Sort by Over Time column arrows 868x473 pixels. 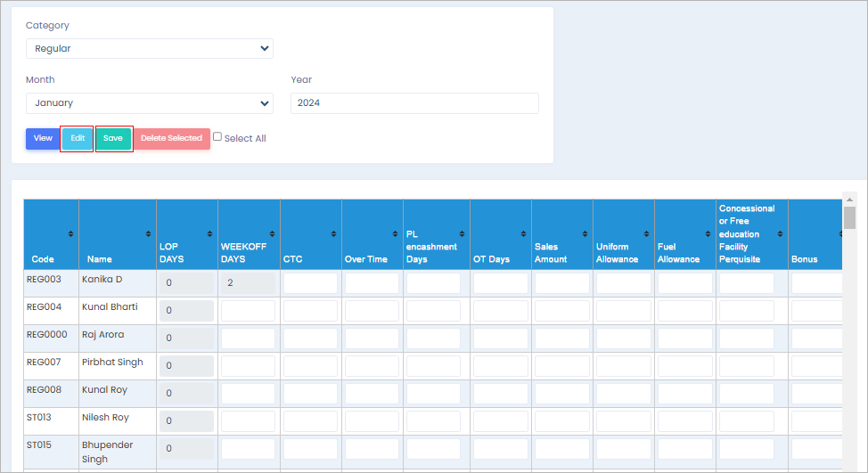tap(396, 233)
